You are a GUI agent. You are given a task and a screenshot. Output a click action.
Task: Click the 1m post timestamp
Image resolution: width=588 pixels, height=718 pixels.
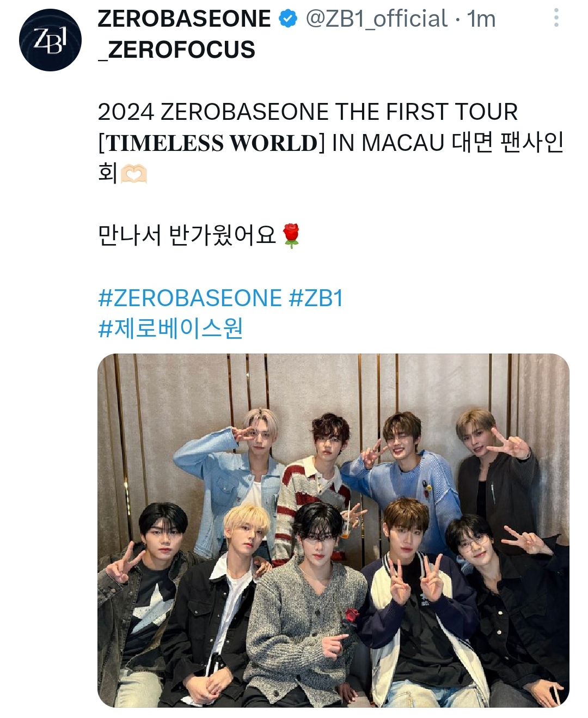(x=481, y=19)
